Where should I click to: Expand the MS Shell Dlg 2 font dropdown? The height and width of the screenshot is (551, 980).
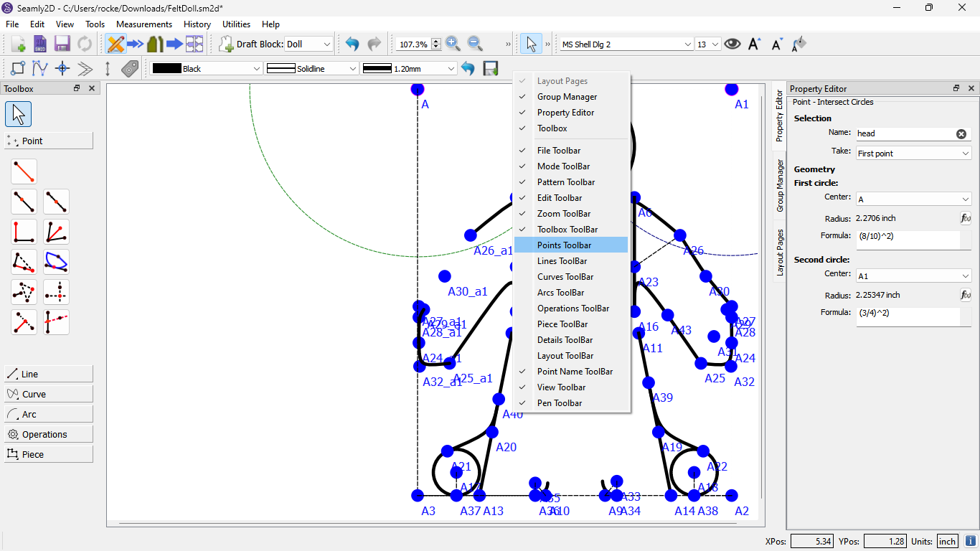(x=626, y=44)
